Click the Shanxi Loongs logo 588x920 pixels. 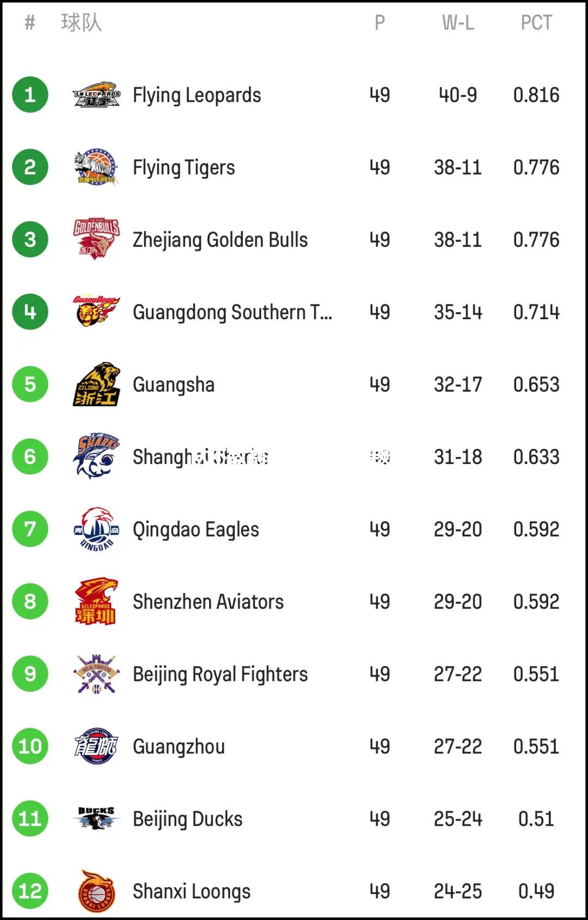[x=96, y=891]
